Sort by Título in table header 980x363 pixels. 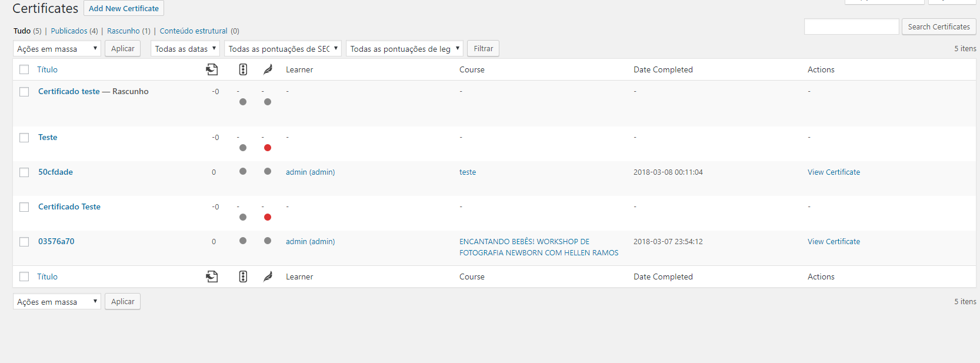coord(47,69)
